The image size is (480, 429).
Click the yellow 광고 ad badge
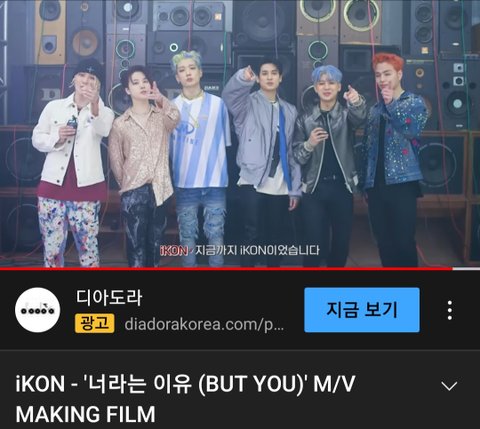[95, 323]
